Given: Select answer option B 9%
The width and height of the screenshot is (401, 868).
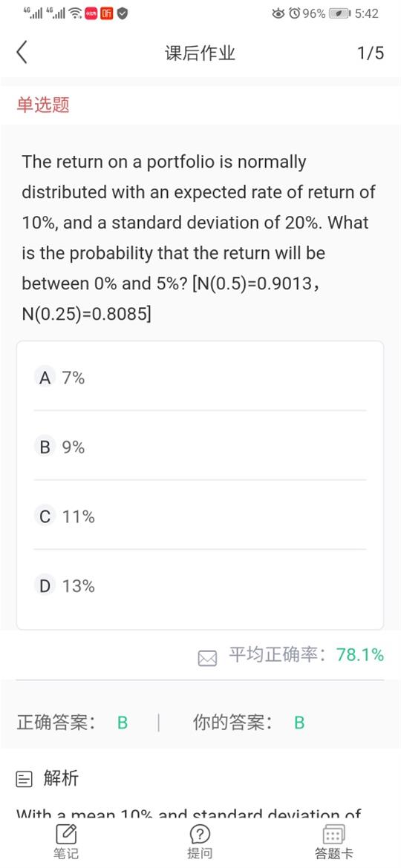Looking at the screenshot, I should pos(200,447).
